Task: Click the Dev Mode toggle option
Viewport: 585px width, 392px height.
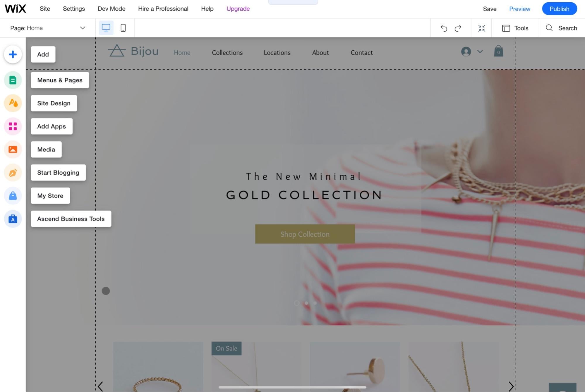Action: click(x=111, y=8)
